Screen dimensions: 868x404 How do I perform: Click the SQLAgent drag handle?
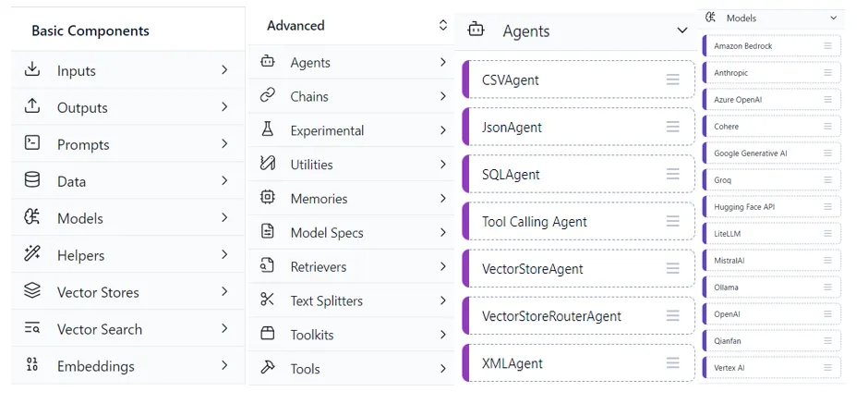point(673,174)
